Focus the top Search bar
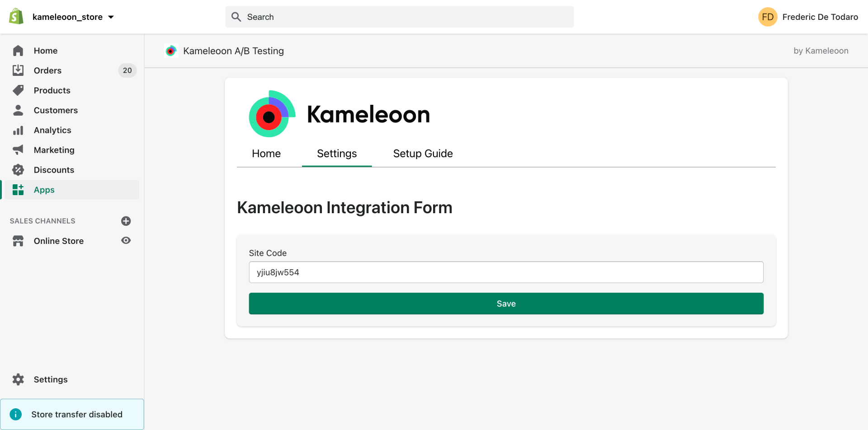 click(400, 17)
